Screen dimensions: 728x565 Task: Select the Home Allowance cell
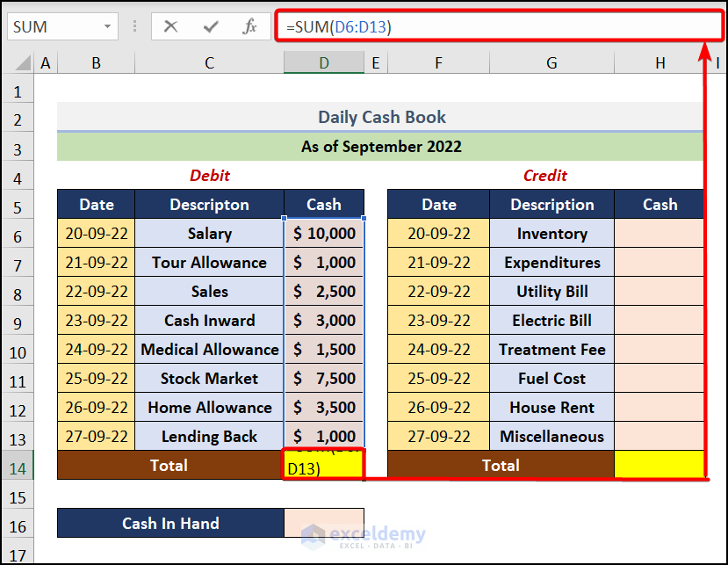(209, 408)
